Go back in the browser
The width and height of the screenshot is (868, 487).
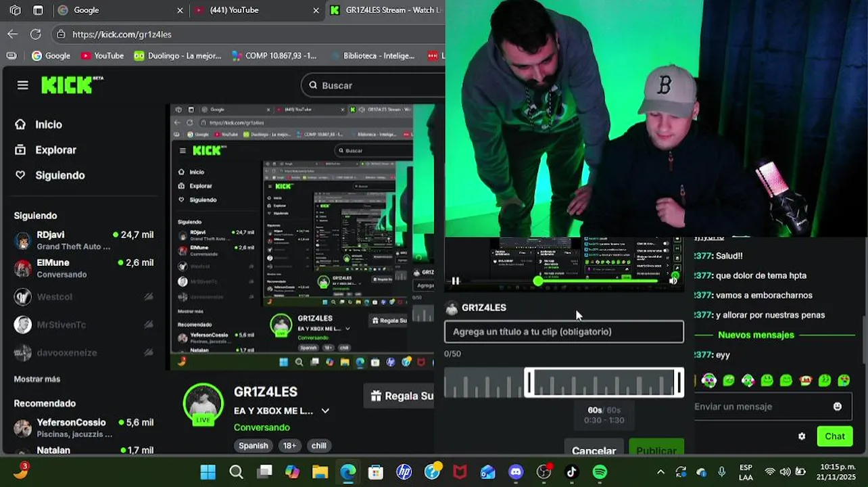pos(13,34)
